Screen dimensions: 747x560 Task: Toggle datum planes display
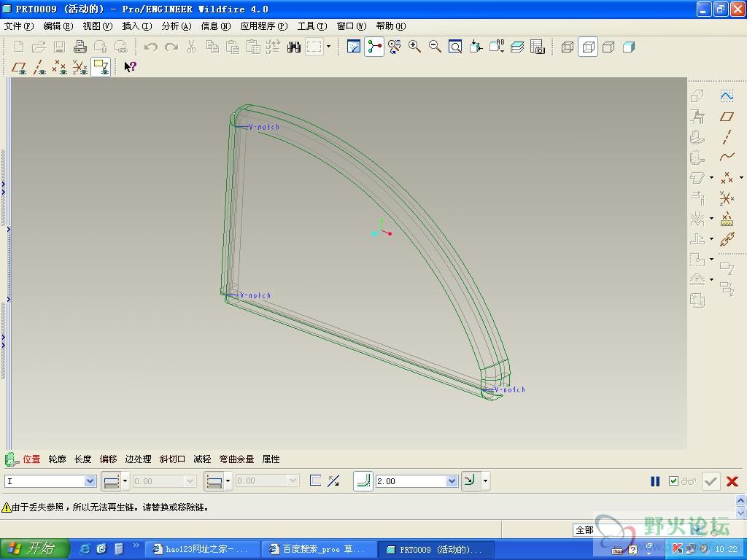[x=19, y=67]
